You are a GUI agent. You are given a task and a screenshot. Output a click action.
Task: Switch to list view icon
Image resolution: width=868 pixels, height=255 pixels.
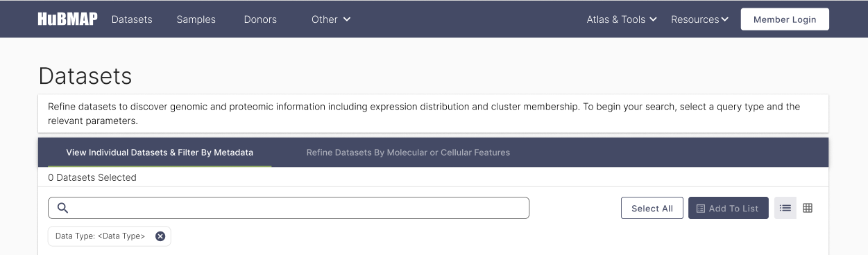tap(785, 208)
